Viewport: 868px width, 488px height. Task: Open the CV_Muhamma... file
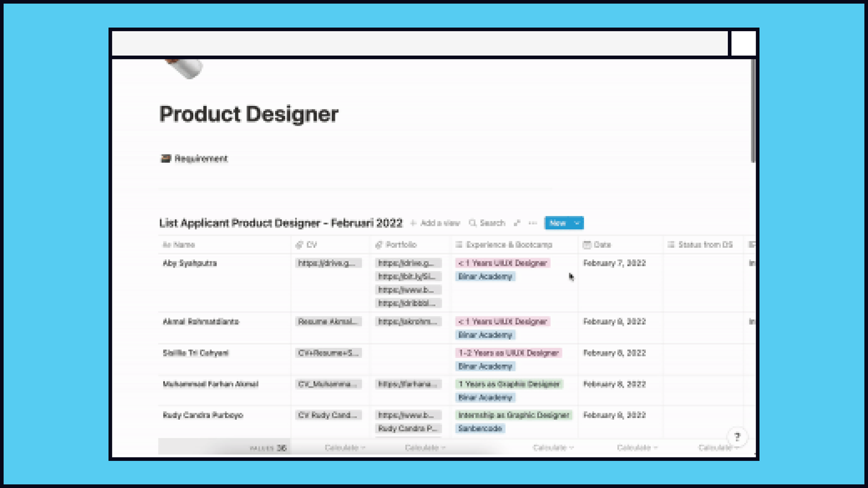329,384
